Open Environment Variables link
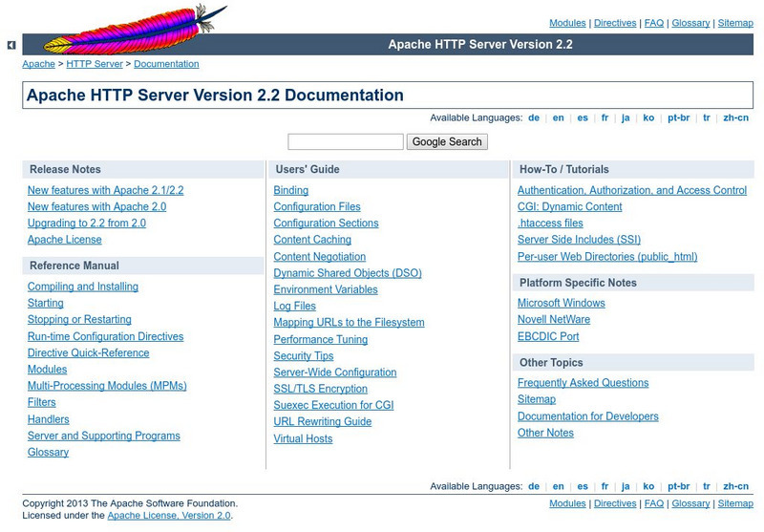 (326, 289)
